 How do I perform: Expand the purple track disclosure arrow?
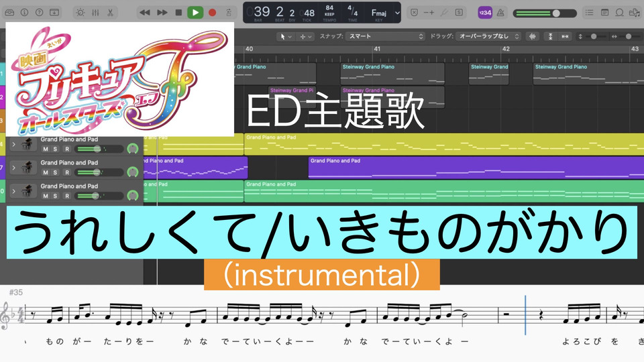[x=13, y=168]
